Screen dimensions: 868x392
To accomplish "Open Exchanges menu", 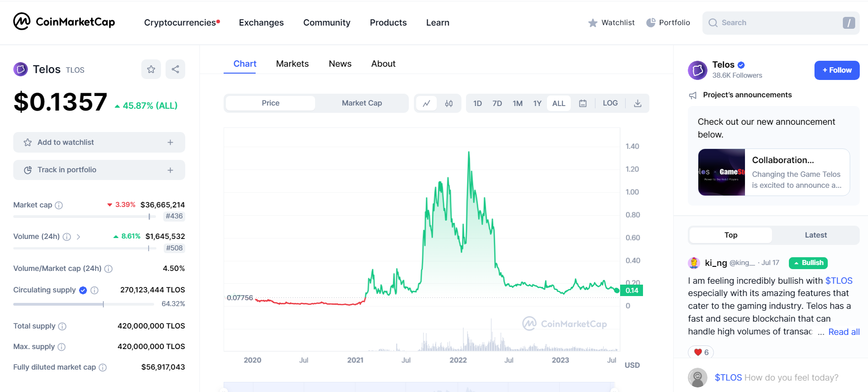I will coord(261,22).
